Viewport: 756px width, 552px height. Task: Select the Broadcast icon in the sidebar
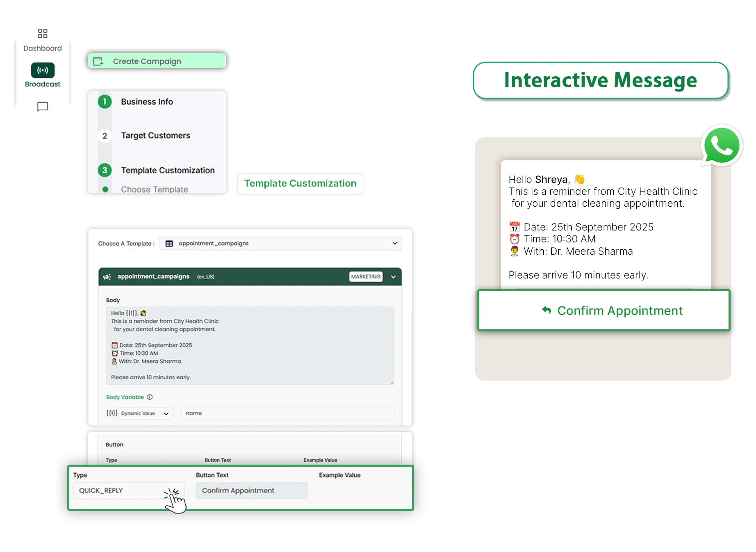point(42,70)
